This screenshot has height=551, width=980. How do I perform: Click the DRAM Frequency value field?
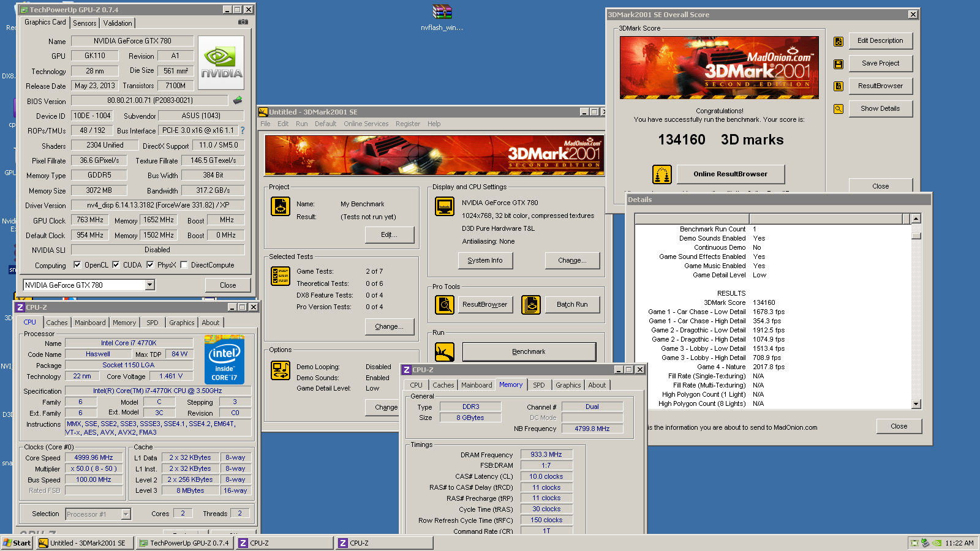click(546, 455)
